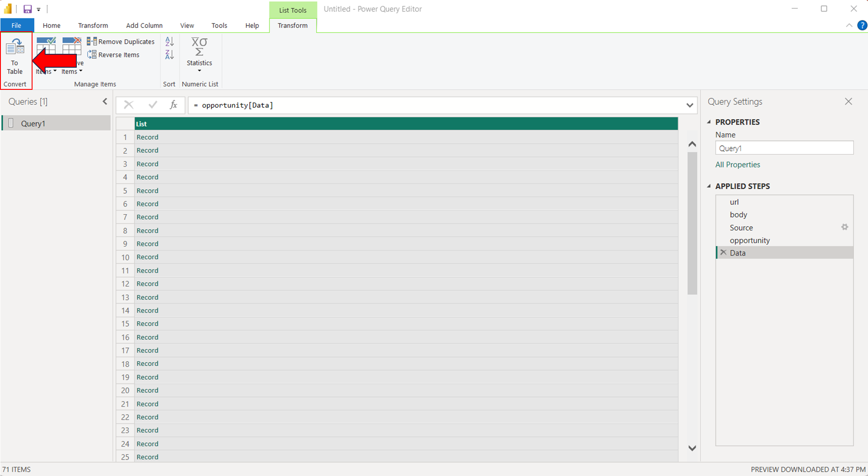
Task: Open the Add Column ribbon tab
Action: tap(144, 25)
